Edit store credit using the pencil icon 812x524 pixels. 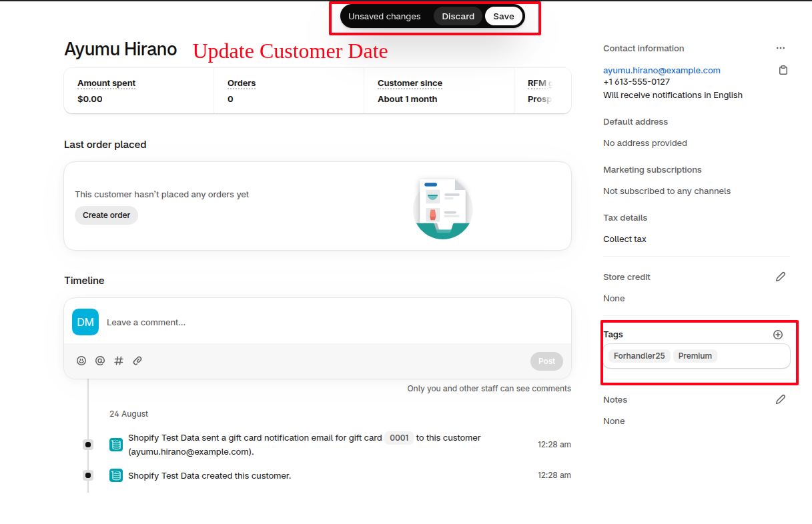[781, 277]
